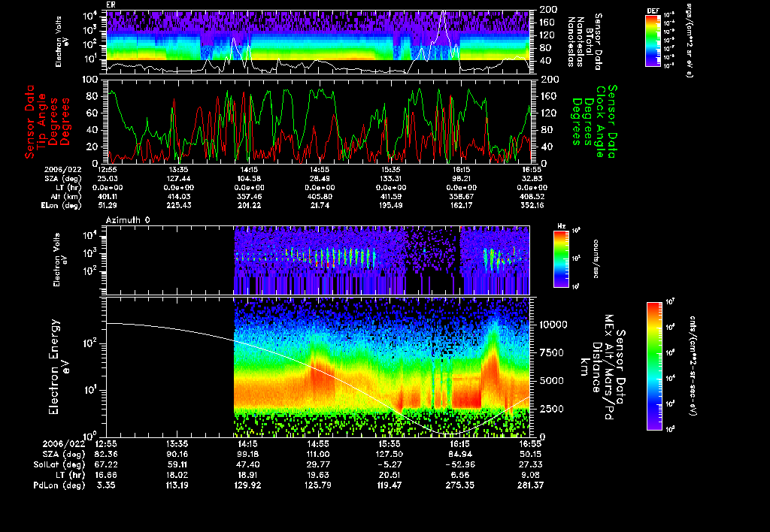This screenshot has width=770, height=532.
Task: Click the ELon value 225.43
Action: 179,206
